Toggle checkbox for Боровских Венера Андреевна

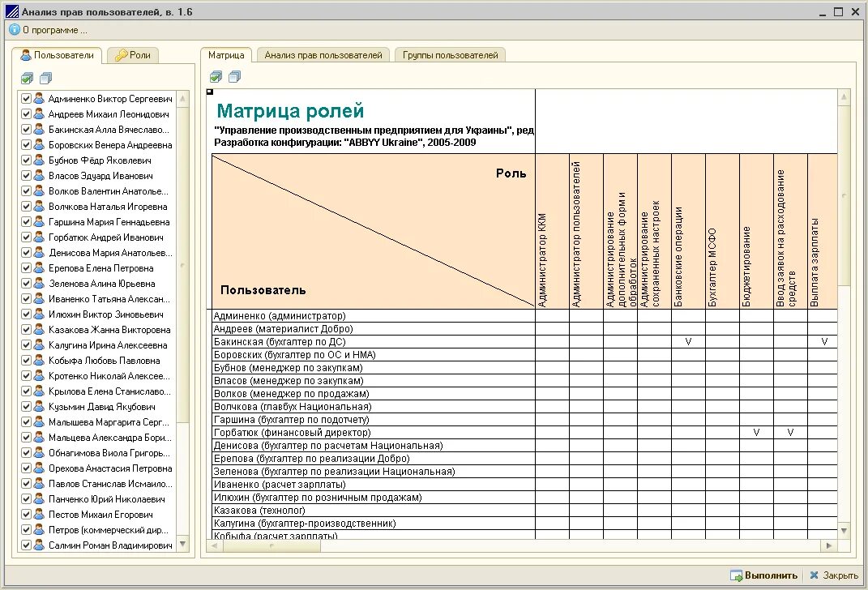click(25, 144)
